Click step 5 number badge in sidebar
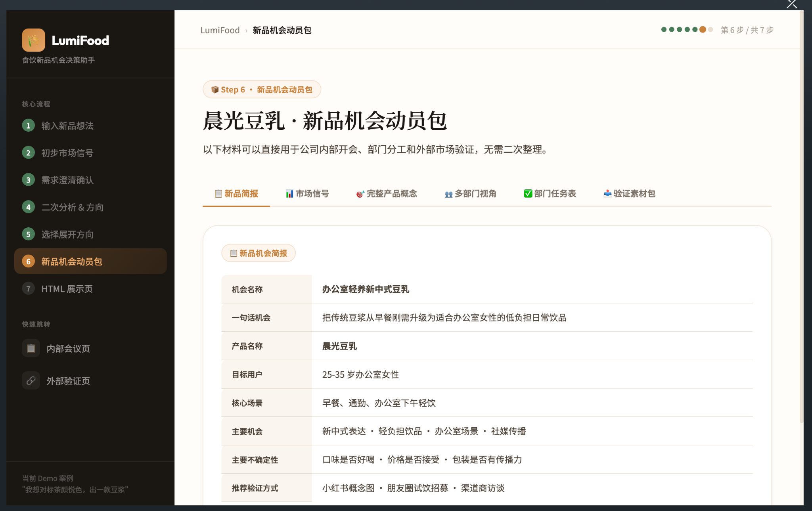This screenshot has width=812, height=511. 28,234
